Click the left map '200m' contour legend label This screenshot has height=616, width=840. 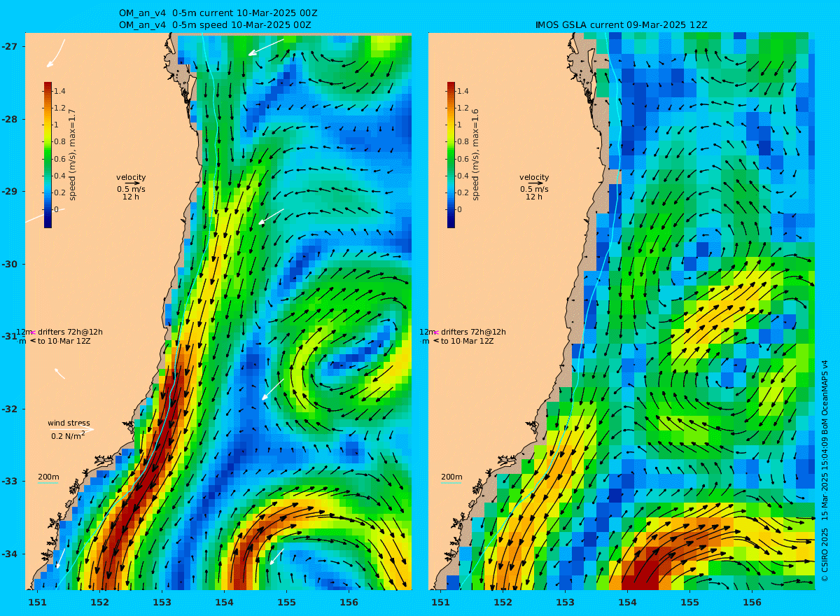pos(48,477)
